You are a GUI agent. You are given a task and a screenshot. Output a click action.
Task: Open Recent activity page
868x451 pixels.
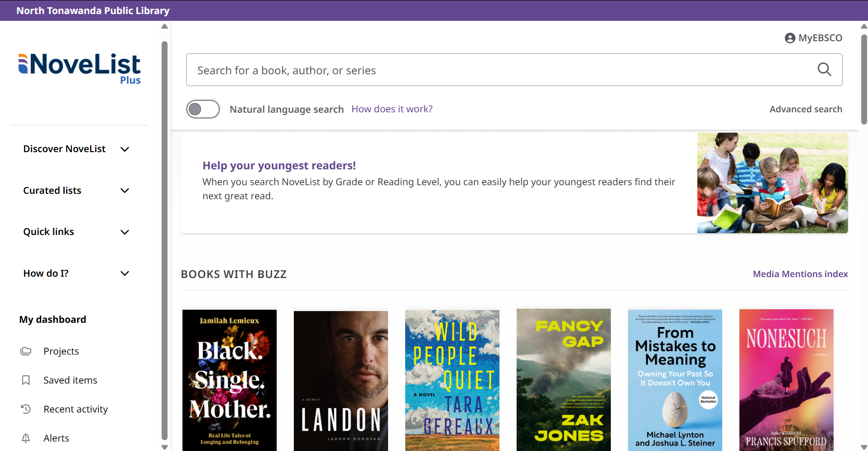[x=76, y=409]
